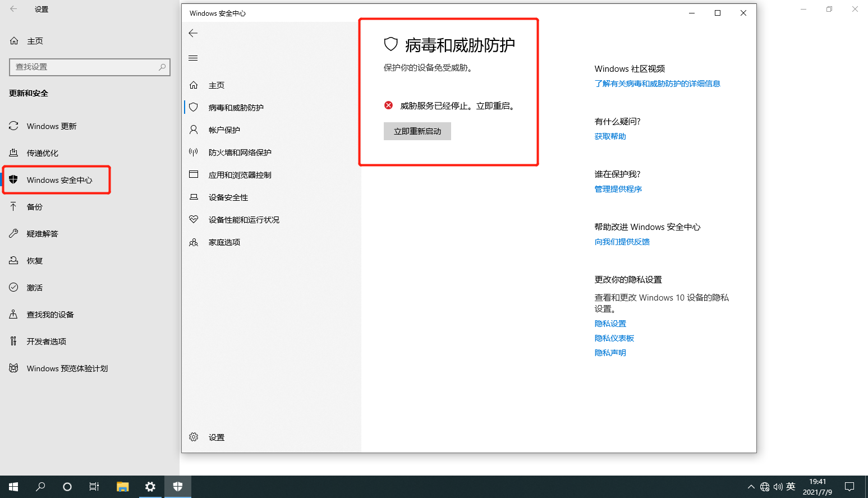The height and width of the screenshot is (498, 868).
Task: Open 备份 in Settings
Action: (x=35, y=207)
